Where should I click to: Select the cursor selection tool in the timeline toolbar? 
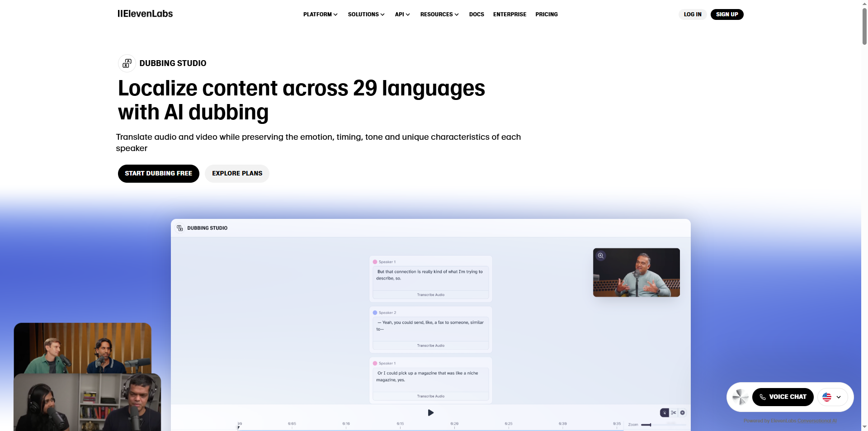point(665,412)
